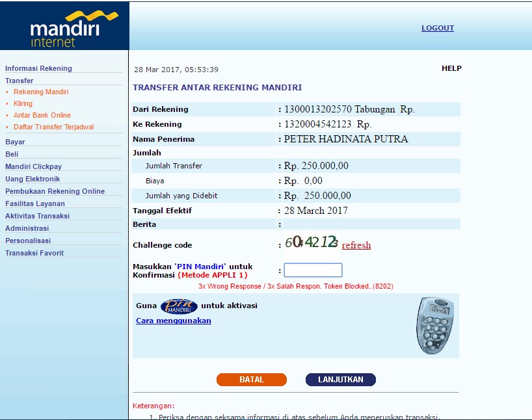The image size is (532, 420).
Task: Click Biaya value Rp. 0,00
Action: point(303,181)
